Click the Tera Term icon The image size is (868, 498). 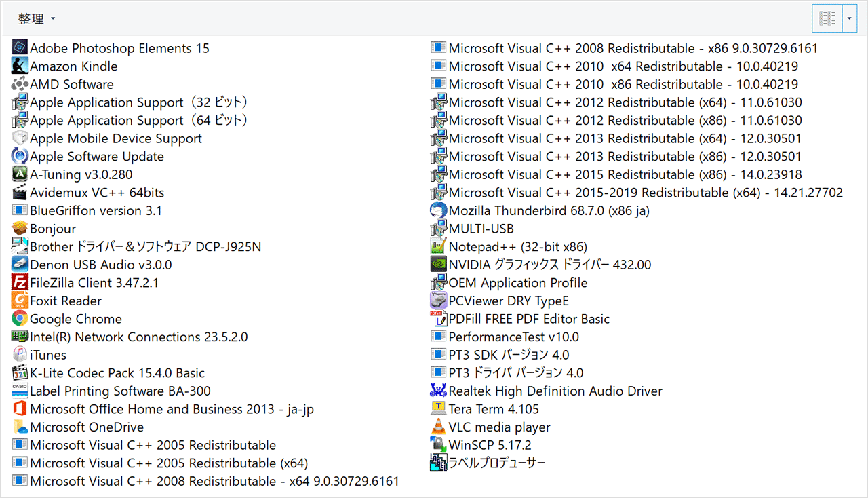[x=439, y=408]
